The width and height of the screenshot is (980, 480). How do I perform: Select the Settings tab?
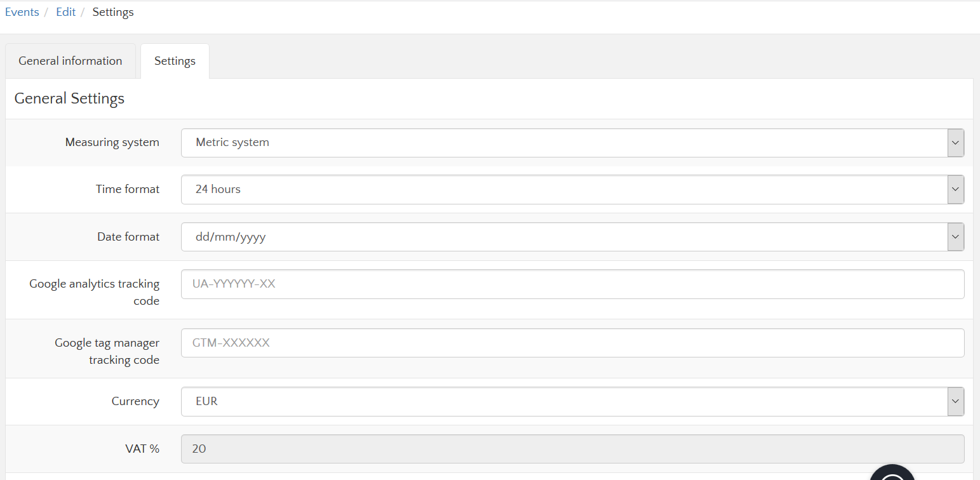(x=175, y=61)
